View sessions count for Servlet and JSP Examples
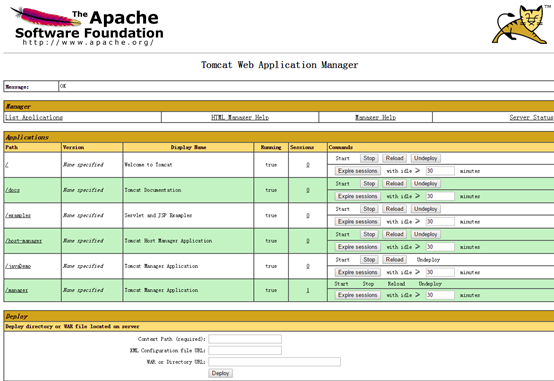 308,216
